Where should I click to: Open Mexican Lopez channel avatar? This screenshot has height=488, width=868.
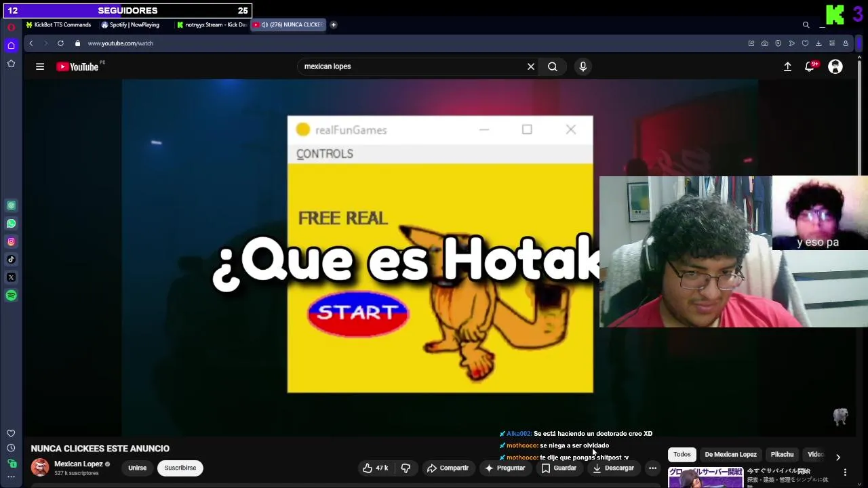40,468
